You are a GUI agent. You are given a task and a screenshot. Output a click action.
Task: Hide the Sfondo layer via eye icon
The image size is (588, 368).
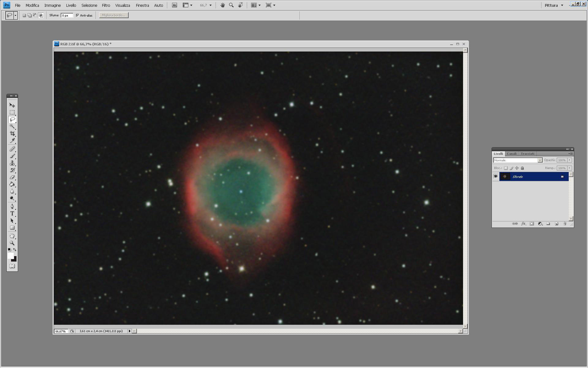coord(496,176)
